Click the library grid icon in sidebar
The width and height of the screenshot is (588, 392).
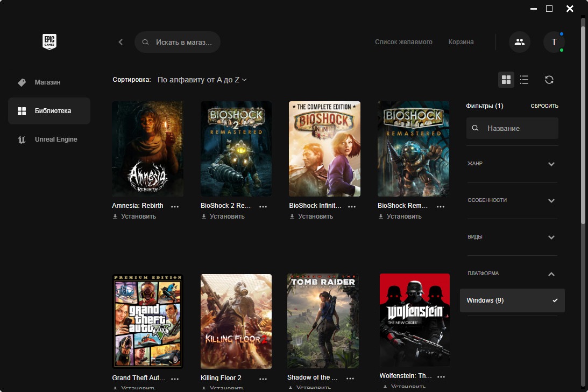(x=22, y=111)
